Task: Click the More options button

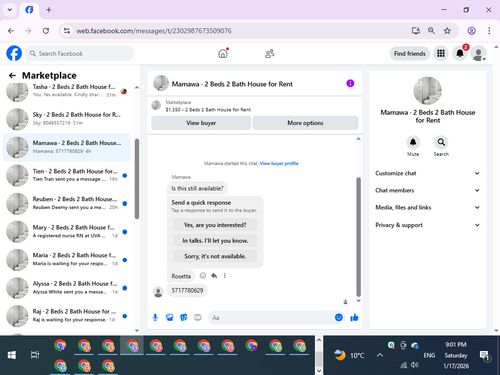Action: (305, 123)
